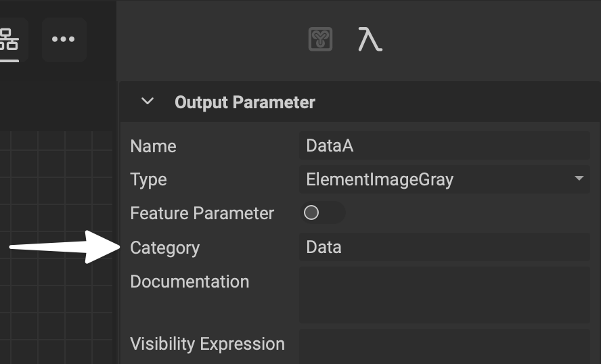Screen dimensions: 601x364
Task: Click the Type label
Action: coord(148,180)
